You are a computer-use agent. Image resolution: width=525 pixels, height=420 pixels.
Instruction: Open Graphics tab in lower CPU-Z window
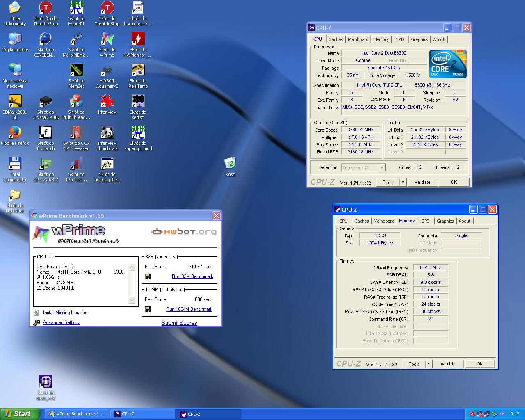[x=445, y=221]
